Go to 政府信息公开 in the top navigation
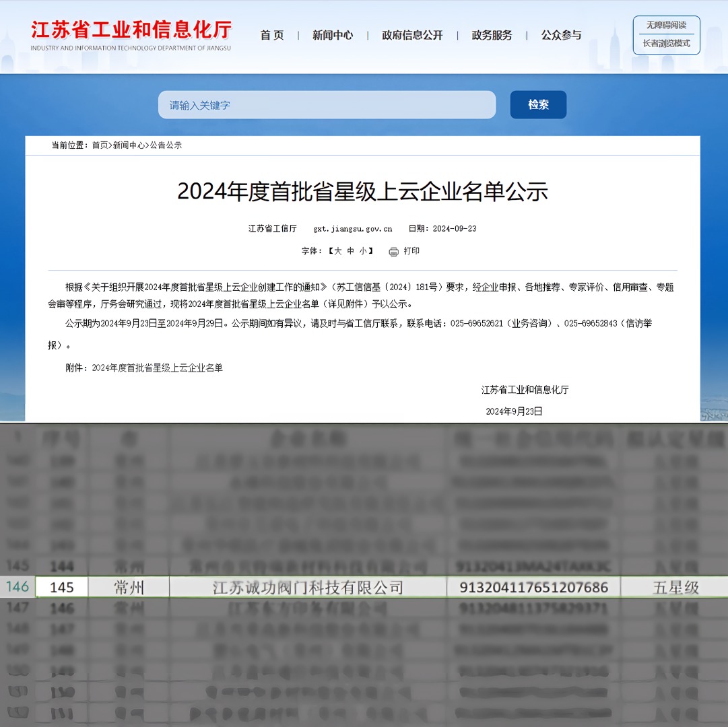Image resolution: width=728 pixels, height=727 pixels. pos(412,36)
